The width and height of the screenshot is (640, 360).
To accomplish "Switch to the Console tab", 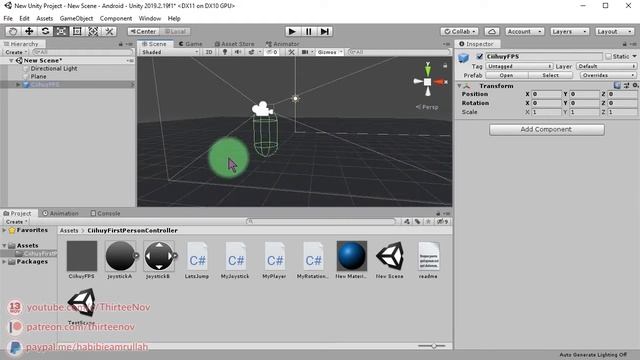I will tap(105, 213).
